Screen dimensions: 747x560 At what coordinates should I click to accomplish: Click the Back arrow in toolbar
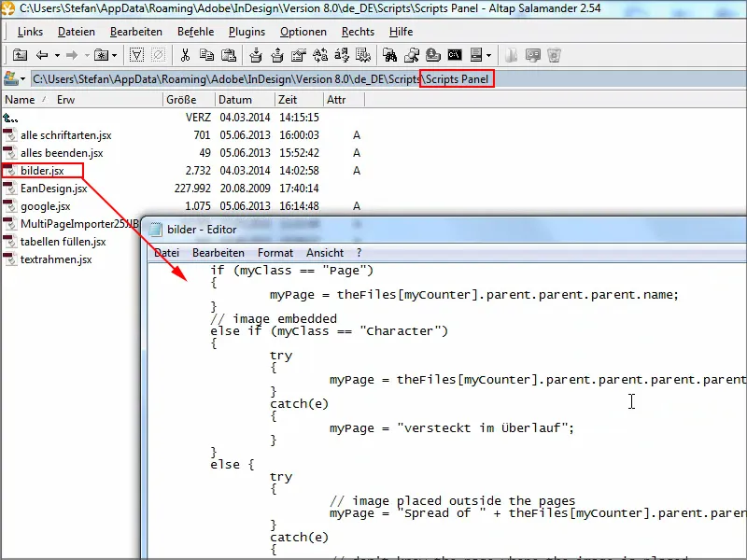point(42,55)
